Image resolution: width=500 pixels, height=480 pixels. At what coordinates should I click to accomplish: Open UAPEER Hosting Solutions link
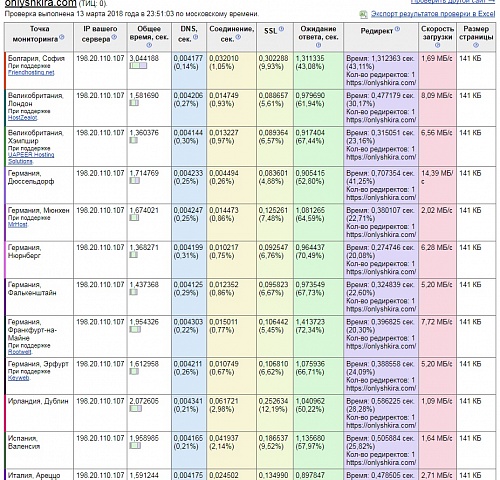click(x=31, y=158)
